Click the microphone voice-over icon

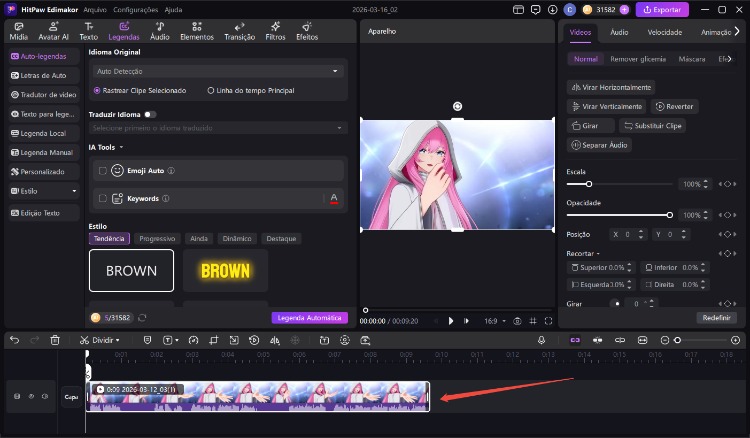541,340
